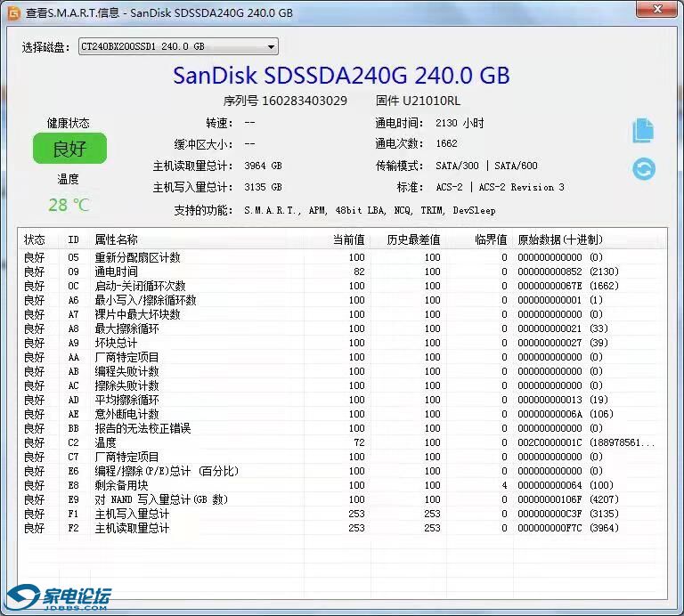Select the 启动-关闭循环次数 row

pyautogui.click(x=342, y=286)
